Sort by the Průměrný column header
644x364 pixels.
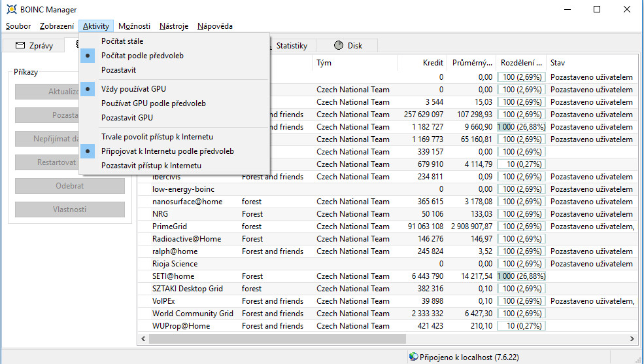471,62
